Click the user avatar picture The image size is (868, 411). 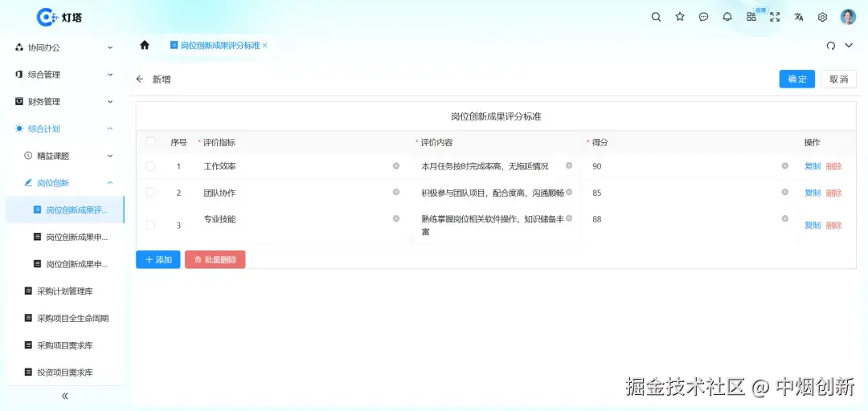848,17
